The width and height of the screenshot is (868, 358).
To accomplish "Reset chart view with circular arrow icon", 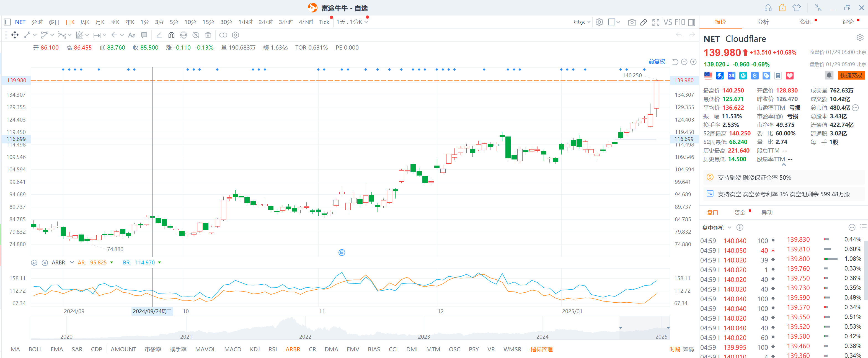I will pos(675,62).
